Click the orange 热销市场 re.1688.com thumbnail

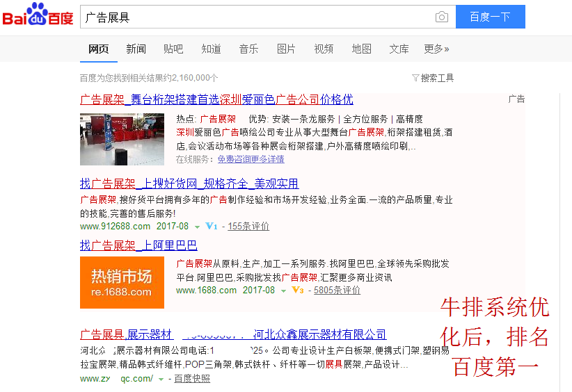pyautogui.click(x=122, y=283)
